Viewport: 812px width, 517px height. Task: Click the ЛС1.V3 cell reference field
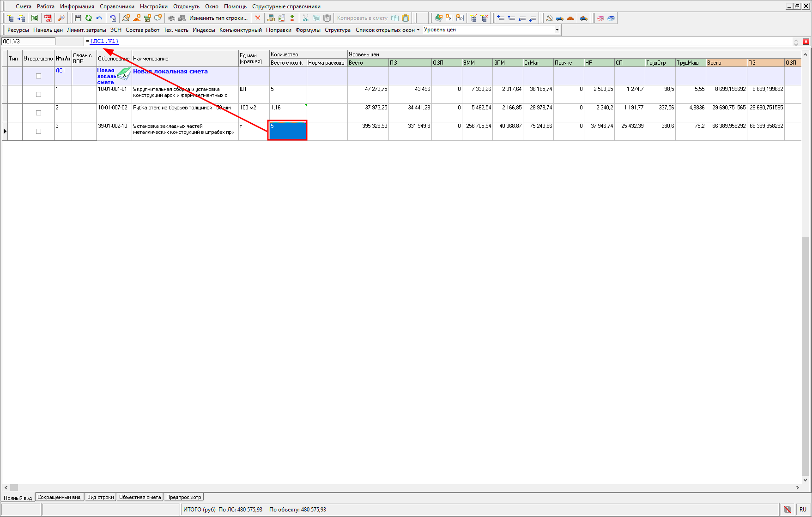pos(28,42)
